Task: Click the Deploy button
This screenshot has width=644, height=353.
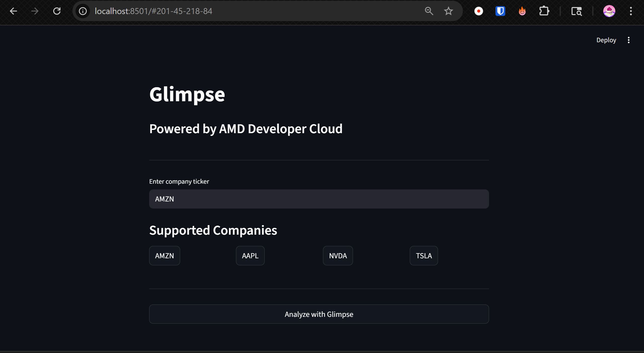Action: pos(606,40)
